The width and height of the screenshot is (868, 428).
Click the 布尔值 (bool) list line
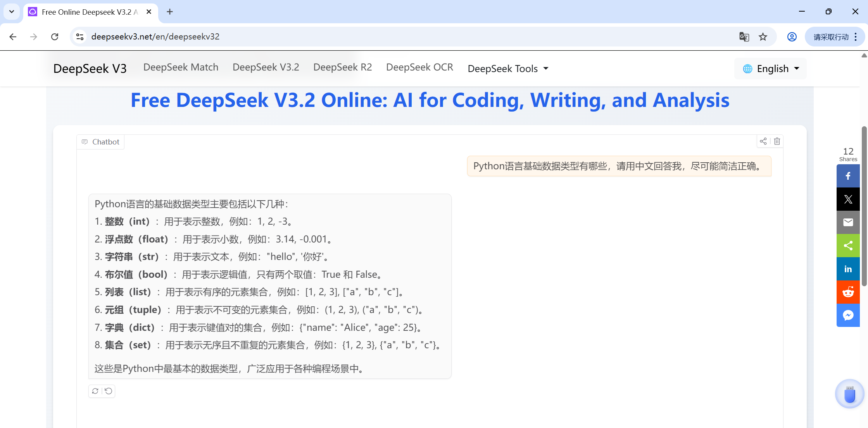(x=240, y=275)
